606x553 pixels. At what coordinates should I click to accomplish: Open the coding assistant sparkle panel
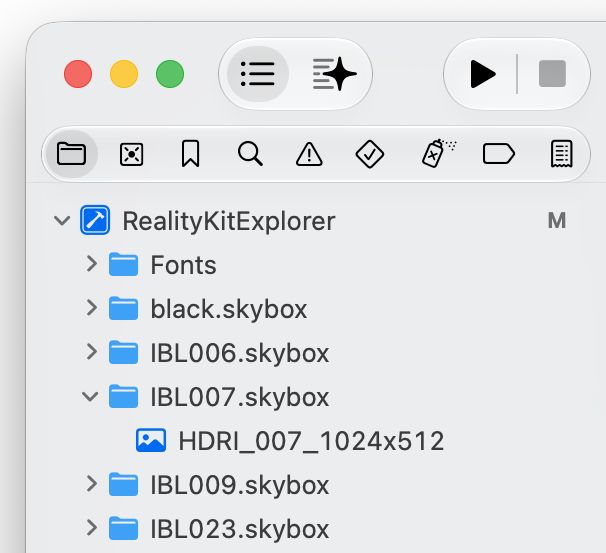(334, 74)
